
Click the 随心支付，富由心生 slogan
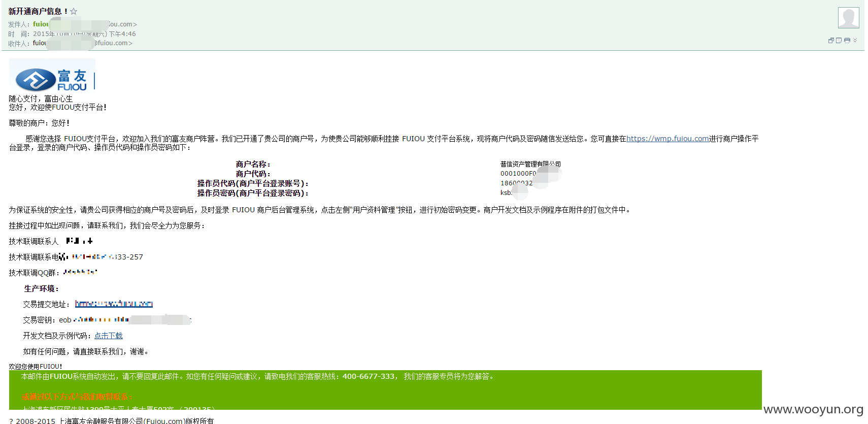click(41, 99)
